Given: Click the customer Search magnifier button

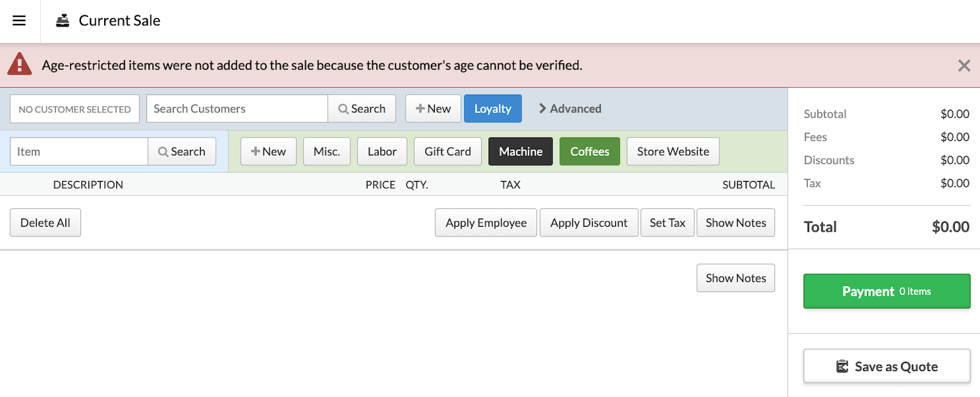Looking at the screenshot, I should tap(361, 109).
